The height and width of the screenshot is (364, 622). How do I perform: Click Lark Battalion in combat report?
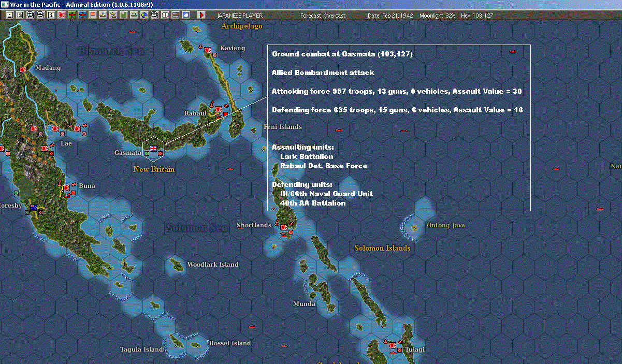(x=307, y=156)
